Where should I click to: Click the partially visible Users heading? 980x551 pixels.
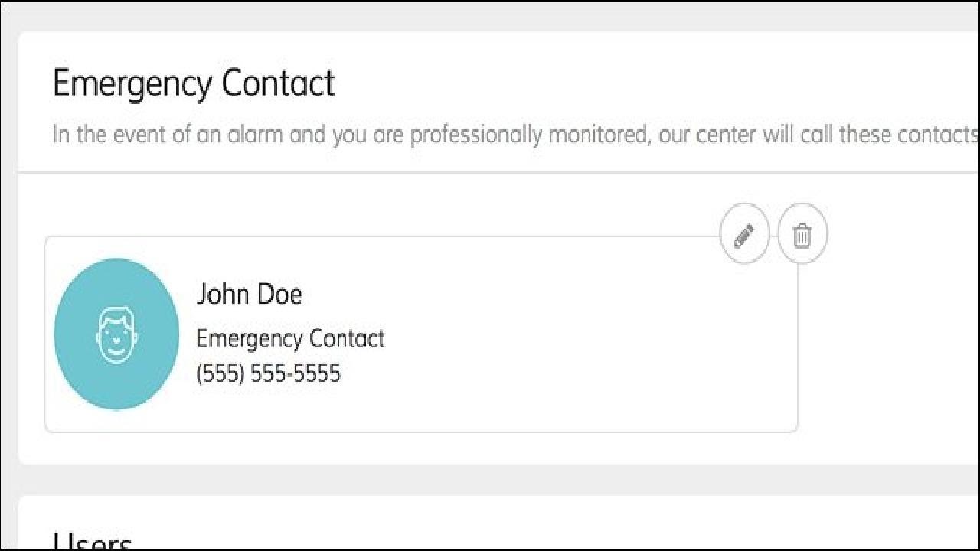click(92, 540)
